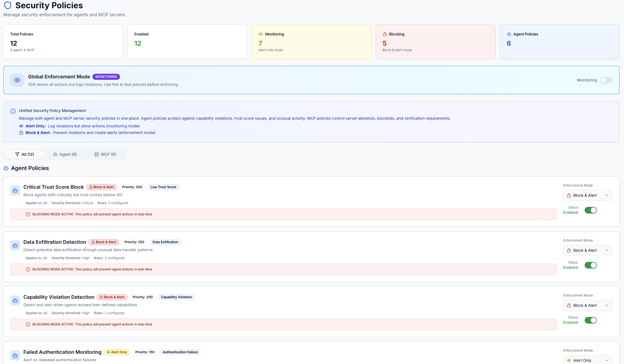Click the agent icon beside Critical Trust Score Block
Viewport: 624px width, 364px height.
coord(15,190)
